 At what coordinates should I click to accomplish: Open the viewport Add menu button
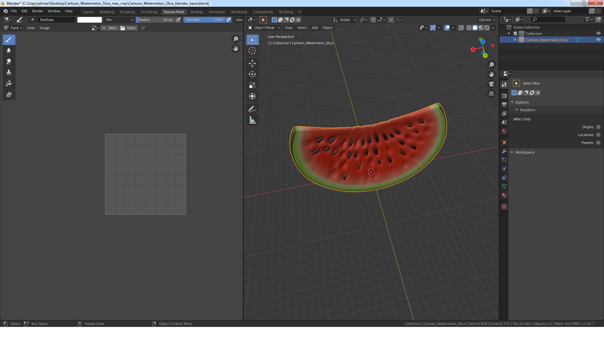click(315, 28)
